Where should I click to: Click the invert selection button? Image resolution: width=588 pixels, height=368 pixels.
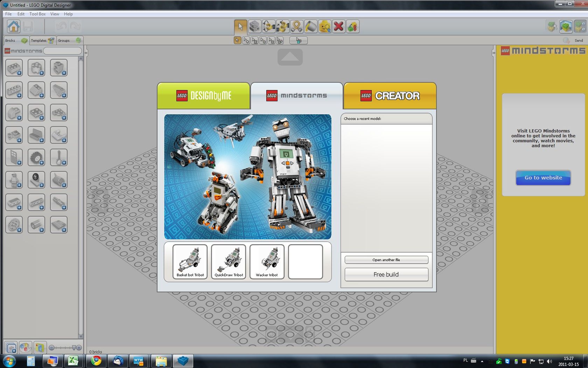[299, 41]
